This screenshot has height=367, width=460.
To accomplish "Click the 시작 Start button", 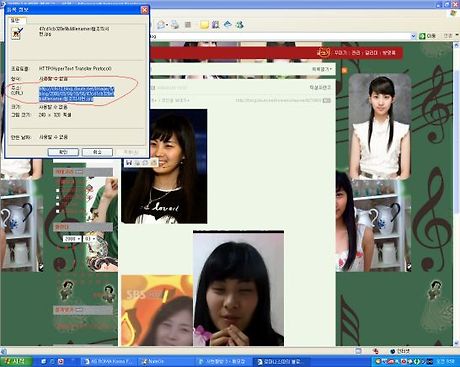I will click(16, 361).
